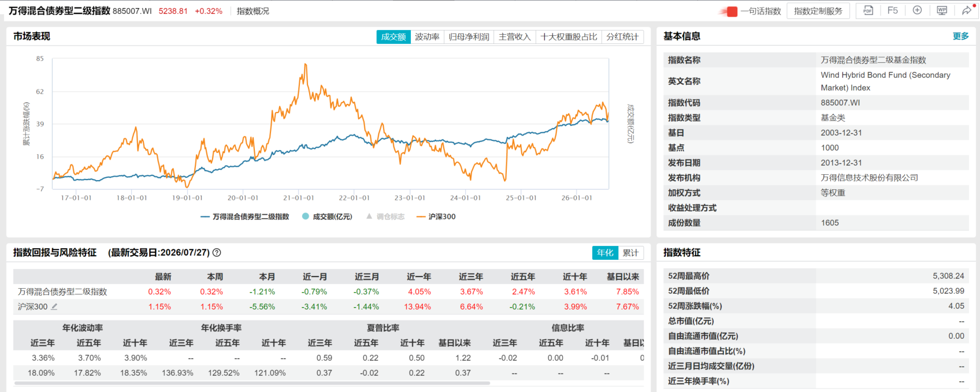Toggle the 成交额(亿元) legend series

(x=327, y=216)
